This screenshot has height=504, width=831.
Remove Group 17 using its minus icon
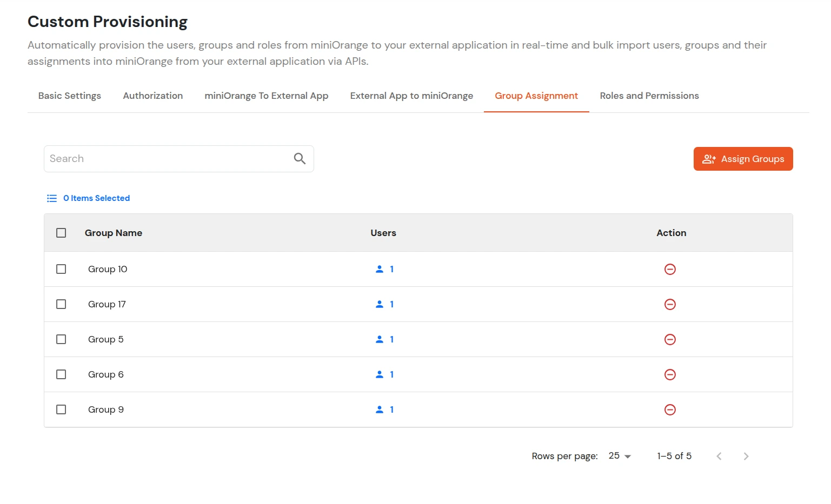pyautogui.click(x=670, y=304)
